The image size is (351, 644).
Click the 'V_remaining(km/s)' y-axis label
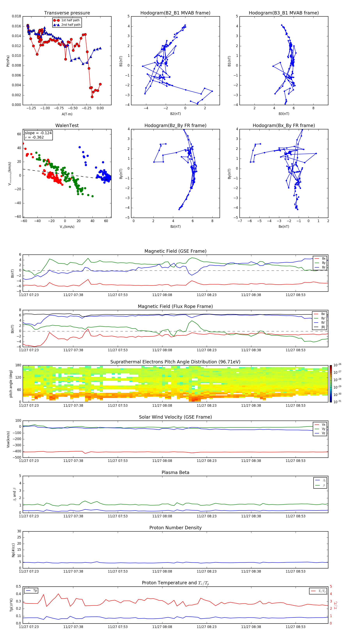point(10,173)
